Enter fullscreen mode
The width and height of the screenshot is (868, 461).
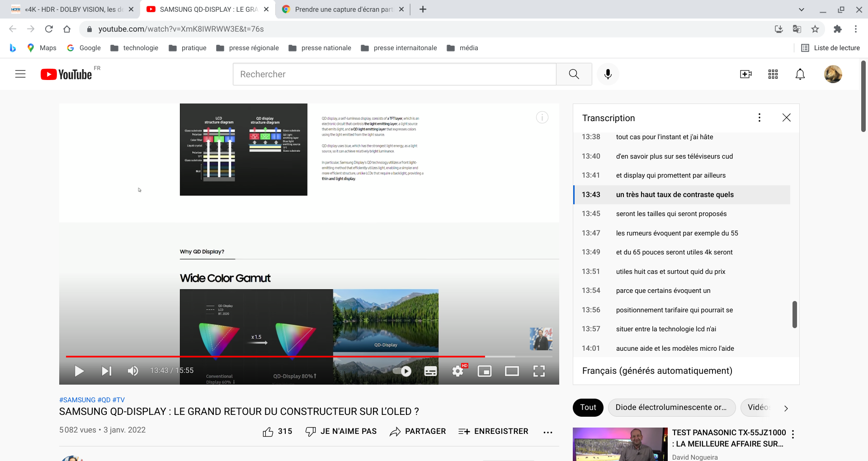(x=539, y=371)
